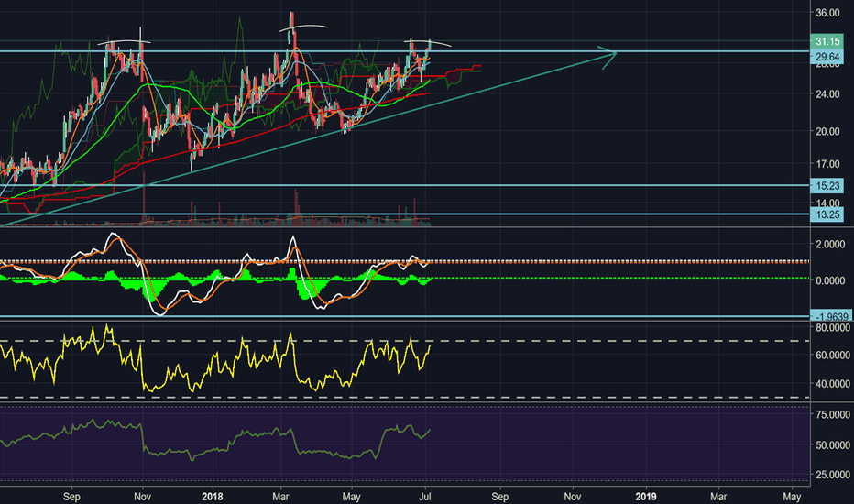This screenshot has width=854, height=504.
Task: Click the 25.0000 lower indicator axis value
Action: click(x=832, y=475)
